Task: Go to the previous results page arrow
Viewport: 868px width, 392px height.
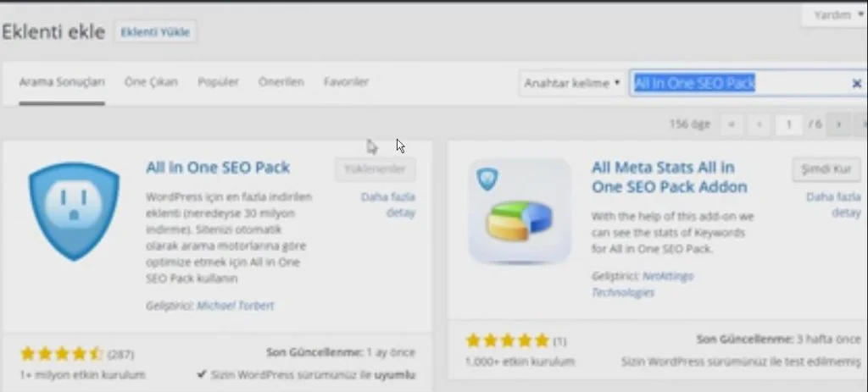Action: tap(759, 124)
